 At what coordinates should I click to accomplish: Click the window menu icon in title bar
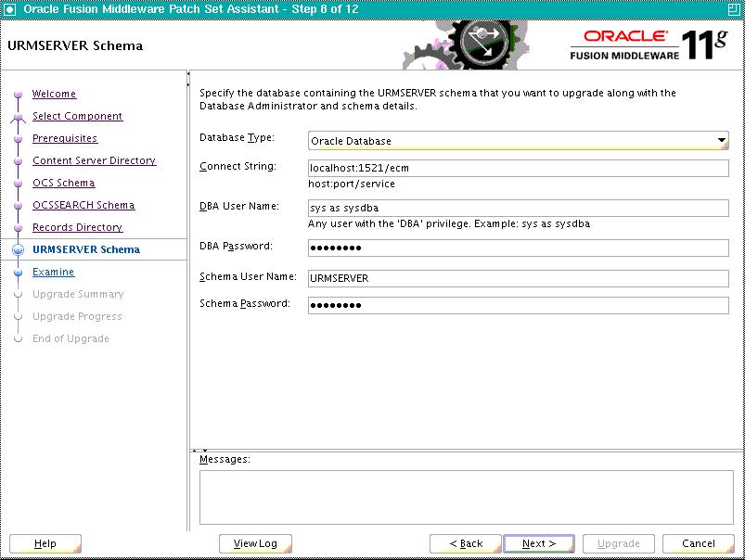9,9
